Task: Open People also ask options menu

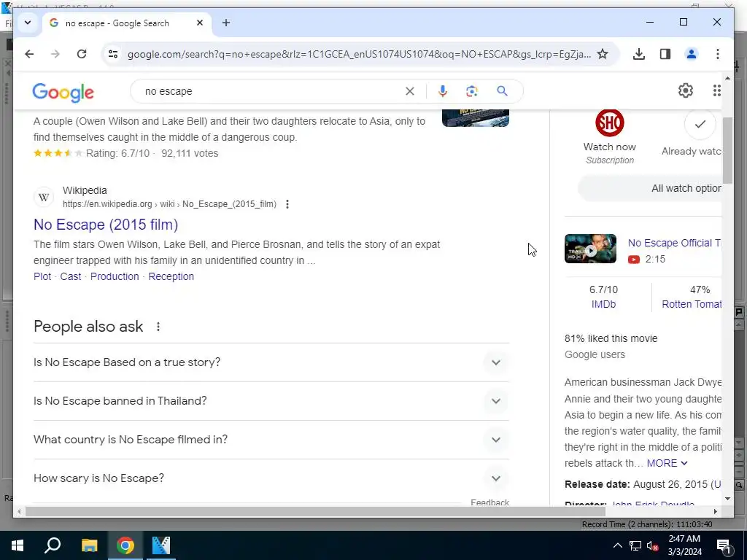Action: click(158, 327)
